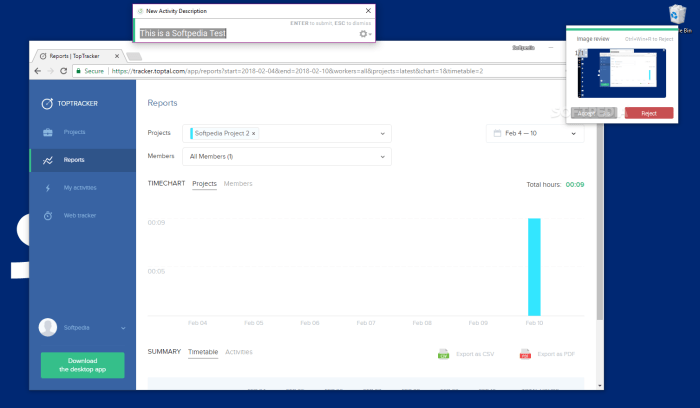Click the Export as CSV icon
The image size is (700, 408).
tap(443, 354)
